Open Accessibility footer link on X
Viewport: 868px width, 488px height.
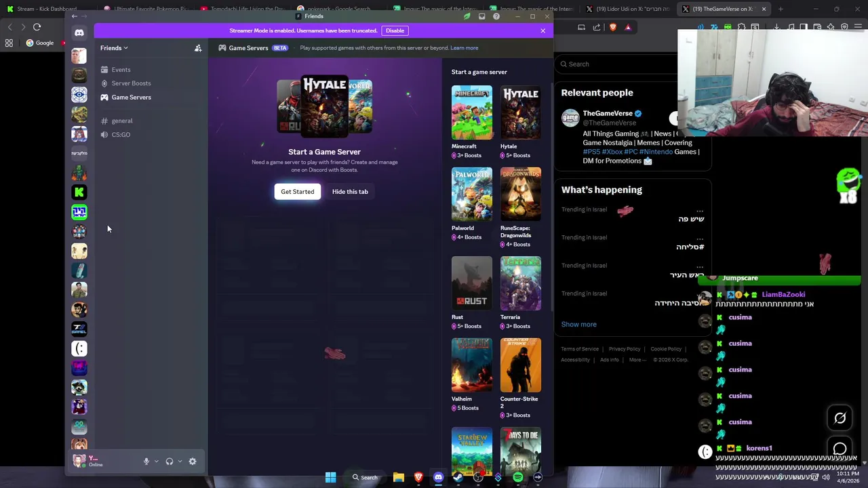coord(575,360)
